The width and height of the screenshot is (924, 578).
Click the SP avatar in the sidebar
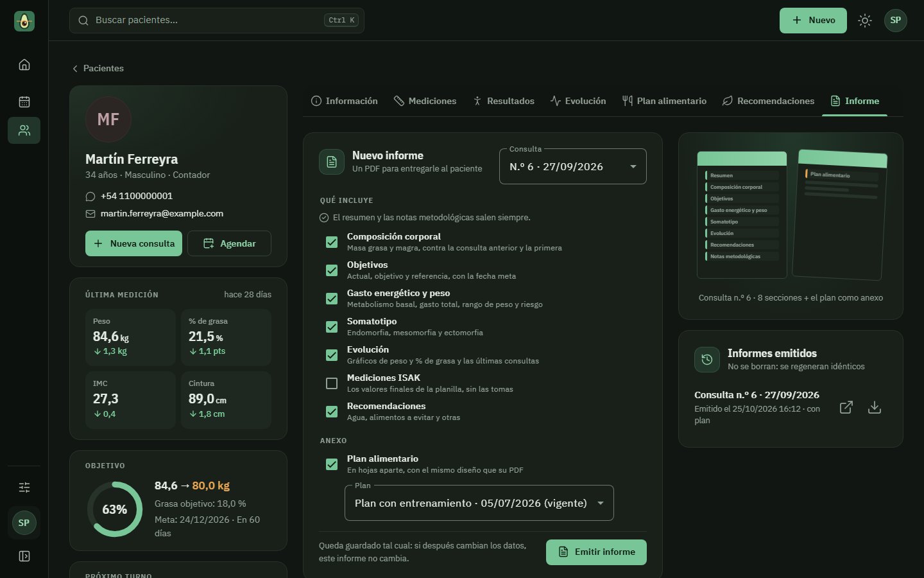(24, 523)
